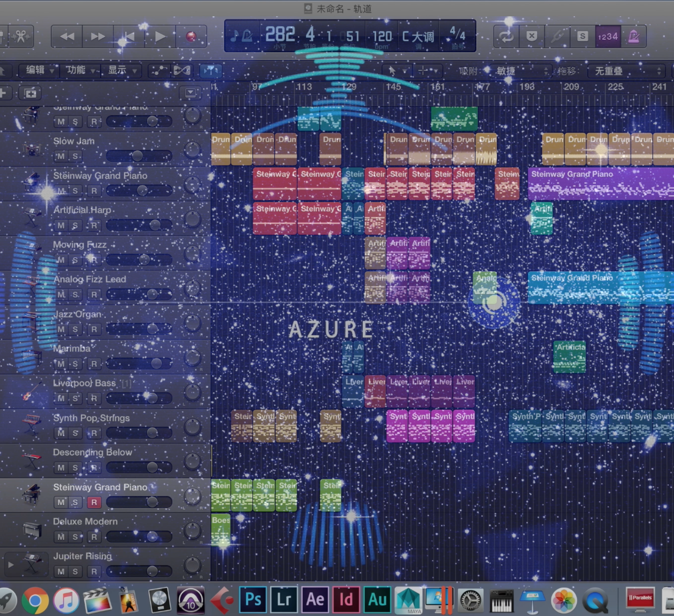
Task: Open the pointer left-click tool menu
Action: (396, 70)
